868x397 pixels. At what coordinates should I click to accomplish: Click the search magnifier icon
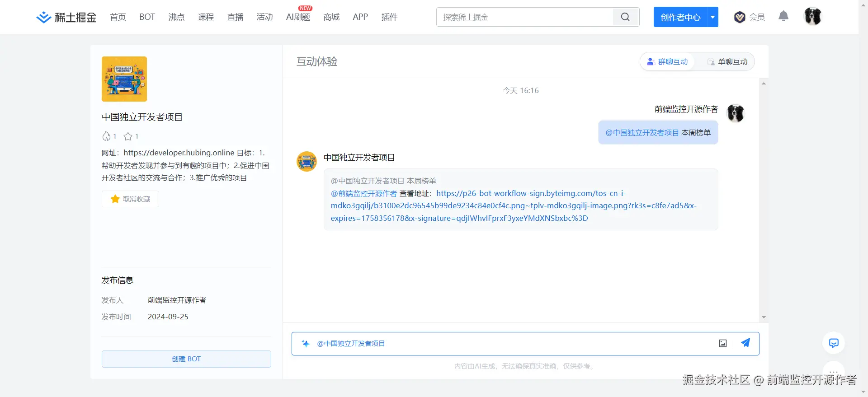click(625, 17)
